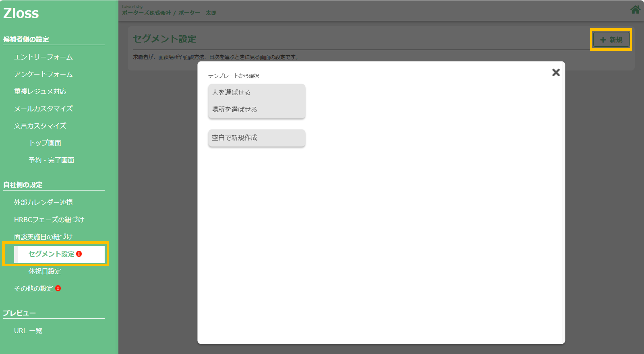
Task: Open HRBCフェーズの紐づけ settings
Action: [x=49, y=220]
